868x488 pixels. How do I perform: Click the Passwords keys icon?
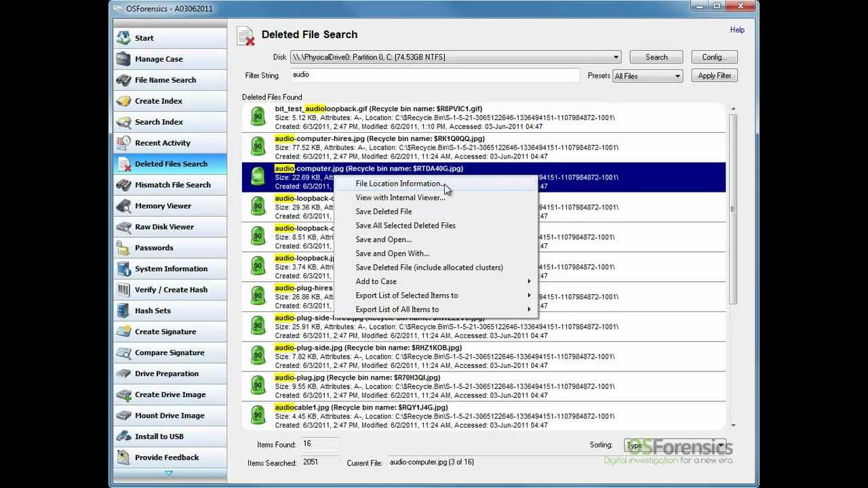coord(123,248)
